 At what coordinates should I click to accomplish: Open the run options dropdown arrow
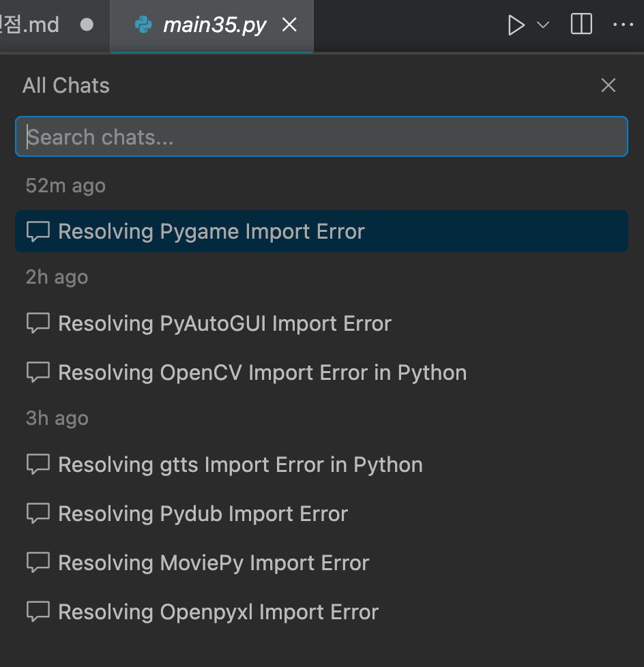click(x=543, y=25)
